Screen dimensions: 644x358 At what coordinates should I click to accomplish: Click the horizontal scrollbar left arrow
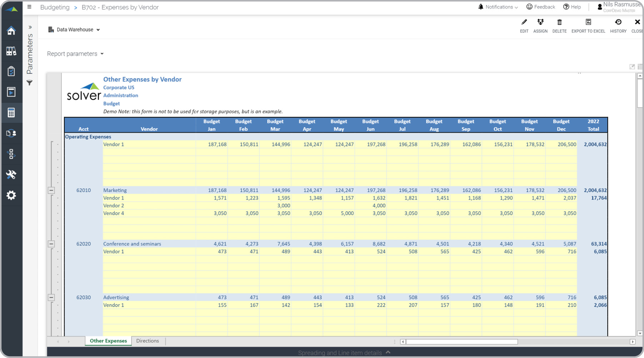403,342
